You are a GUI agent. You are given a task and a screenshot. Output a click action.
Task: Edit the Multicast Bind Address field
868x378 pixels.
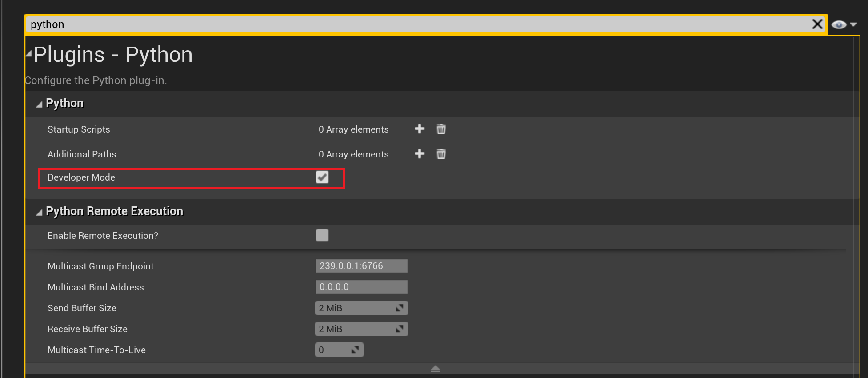361,287
